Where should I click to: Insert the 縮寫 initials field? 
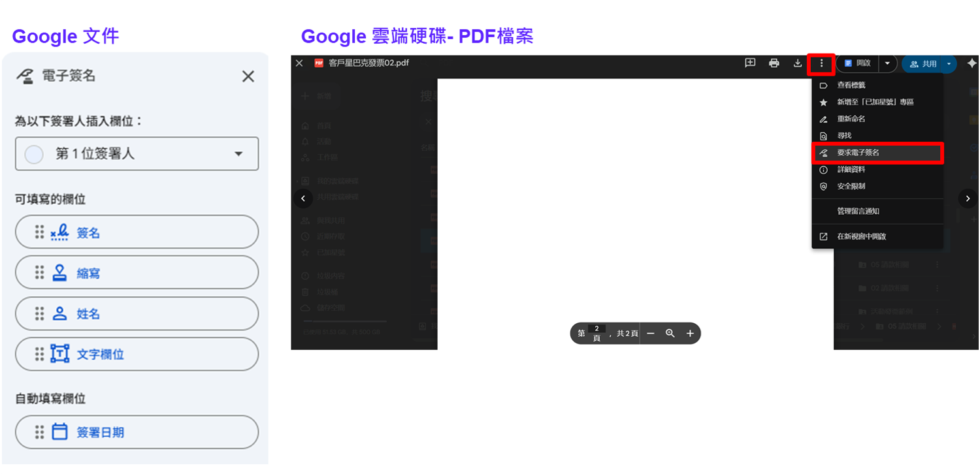(x=137, y=273)
